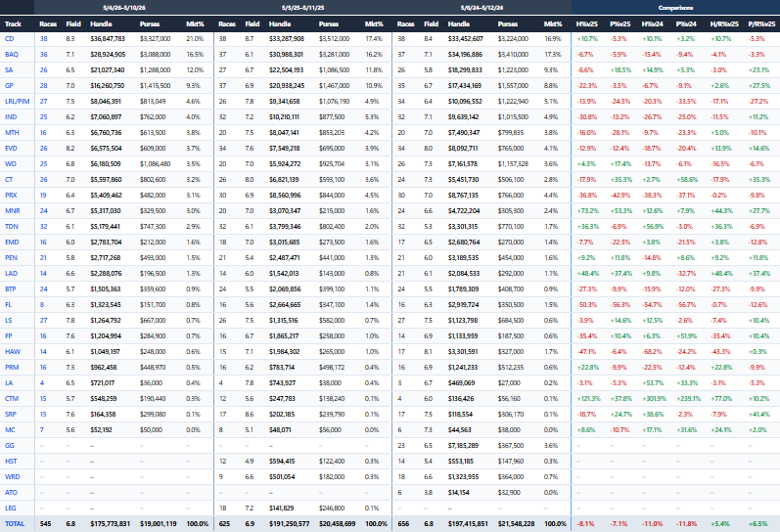Open the HST track link

tap(11, 462)
